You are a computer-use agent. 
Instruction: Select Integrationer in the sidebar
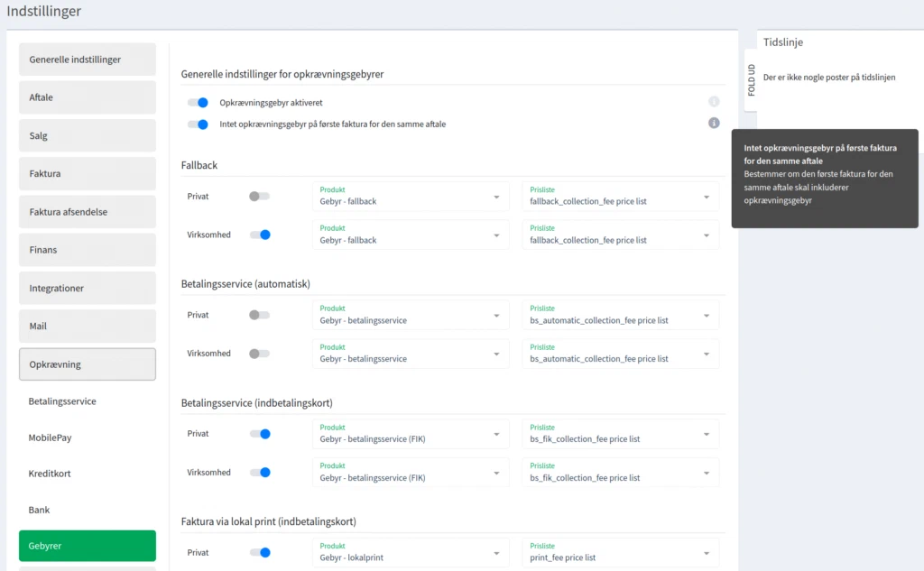click(88, 289)
